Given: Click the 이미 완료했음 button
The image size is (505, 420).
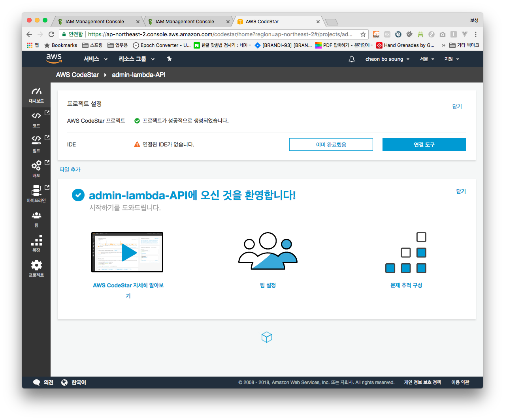Looking at the screenshot, I should [x=331, y=144].
